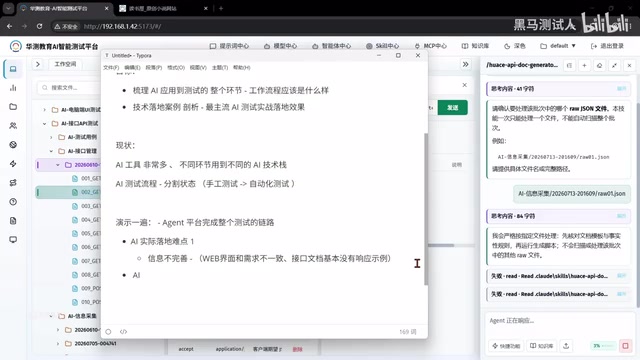Click the expand arrows icon in agent panel
Image resolution: width=640 pixels, height=360 pixels.
coord(614,65)
